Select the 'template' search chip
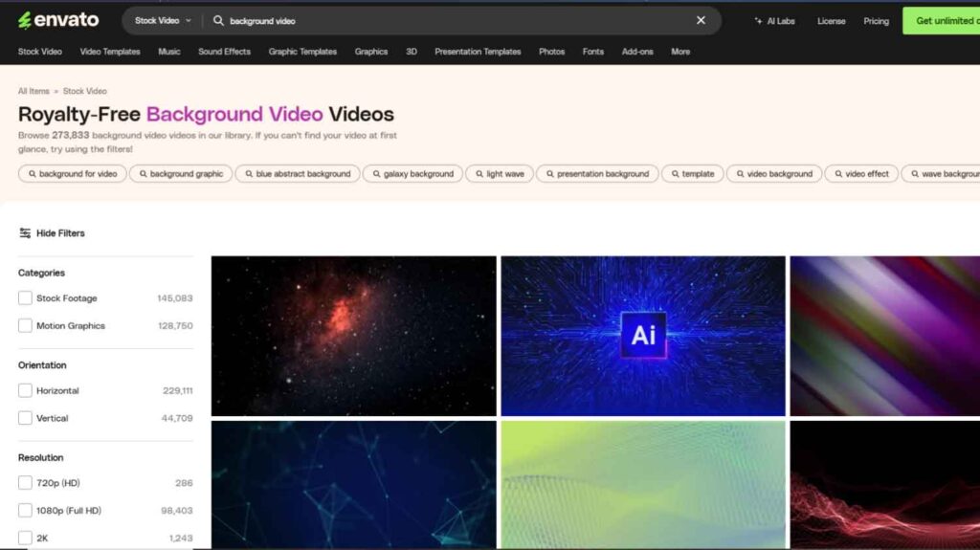 pyautogui.click(x=693, y=174)
